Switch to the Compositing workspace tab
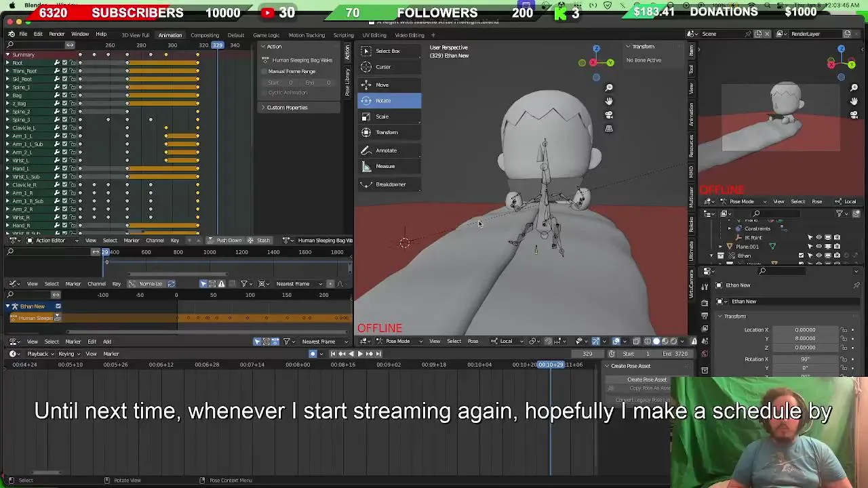Viewport: 868px width, 488px height. (205, 35)
